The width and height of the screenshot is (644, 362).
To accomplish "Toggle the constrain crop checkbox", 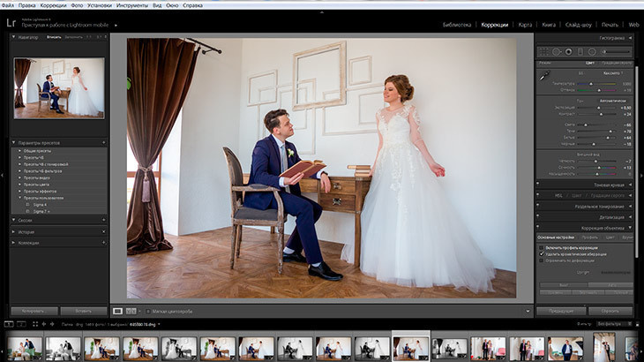I will click(542, 261).
